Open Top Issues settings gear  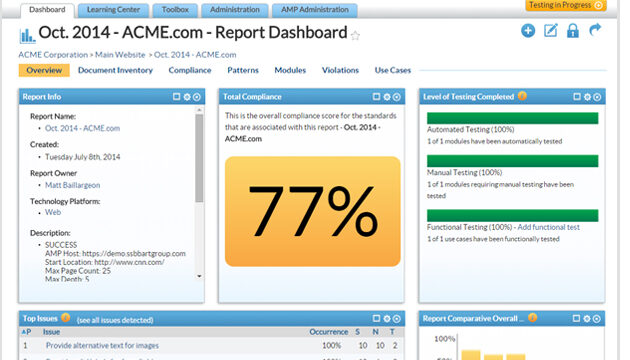click(387, 319)
